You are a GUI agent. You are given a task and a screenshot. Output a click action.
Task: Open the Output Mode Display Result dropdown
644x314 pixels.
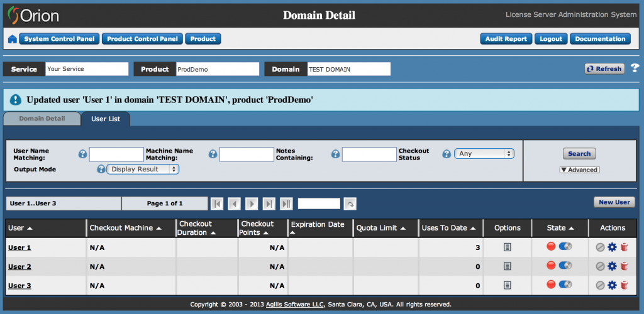[x=143, y=169]
